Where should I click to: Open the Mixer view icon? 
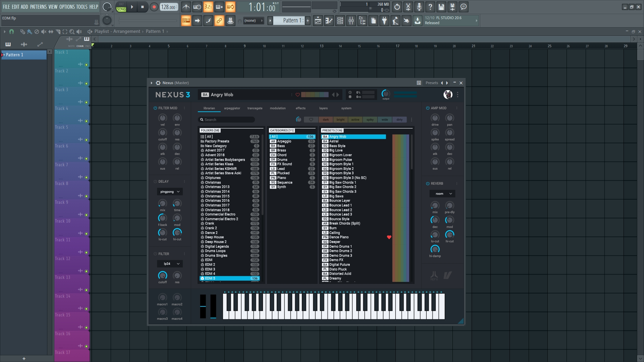click(x=351, y=21)
